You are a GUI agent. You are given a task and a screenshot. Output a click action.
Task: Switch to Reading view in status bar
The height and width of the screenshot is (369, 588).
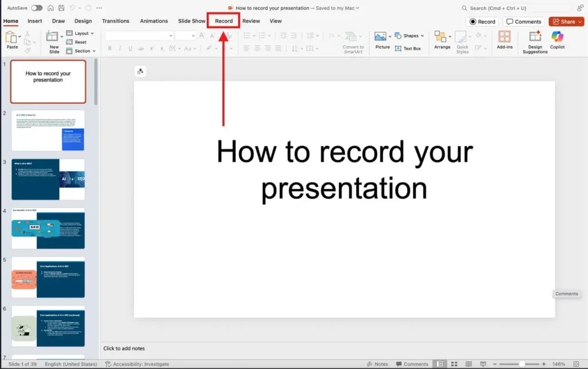coord(468,363)
